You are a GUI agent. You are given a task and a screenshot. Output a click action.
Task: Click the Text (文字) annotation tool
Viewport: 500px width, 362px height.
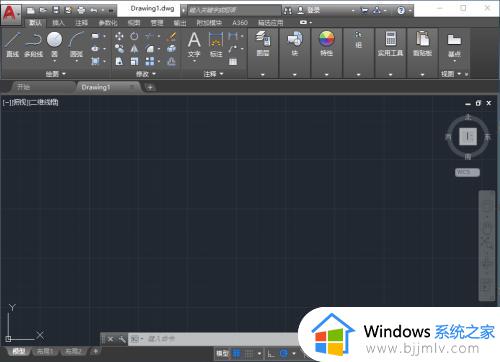[194, 44]
